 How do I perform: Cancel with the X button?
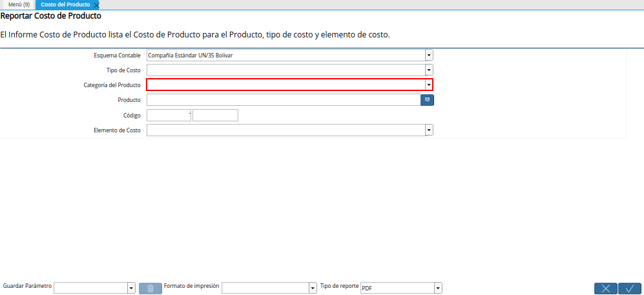click(605, 289)
